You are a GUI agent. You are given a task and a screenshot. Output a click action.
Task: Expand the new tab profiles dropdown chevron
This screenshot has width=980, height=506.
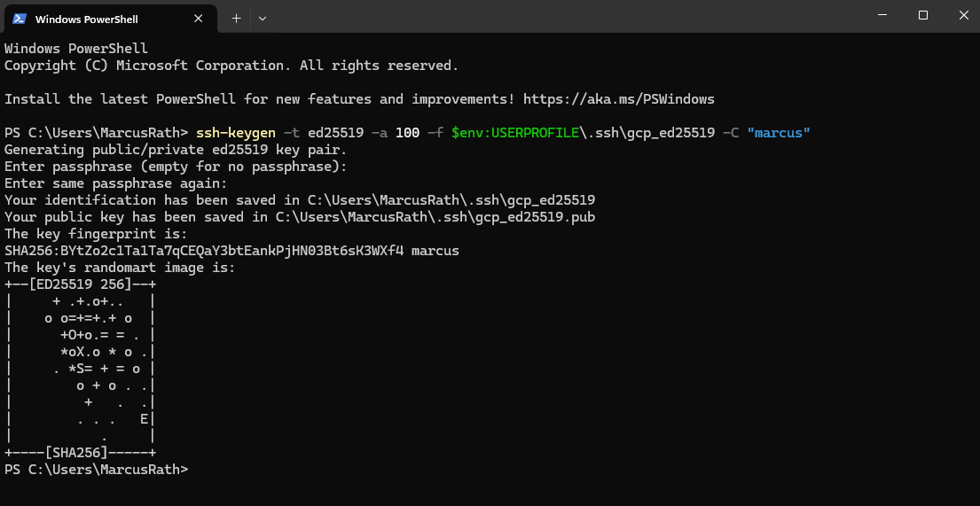[x=263, y=19]
